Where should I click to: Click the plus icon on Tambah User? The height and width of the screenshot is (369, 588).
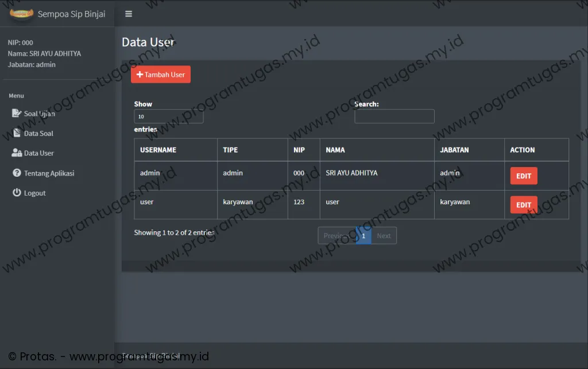[x=140, y=75]
